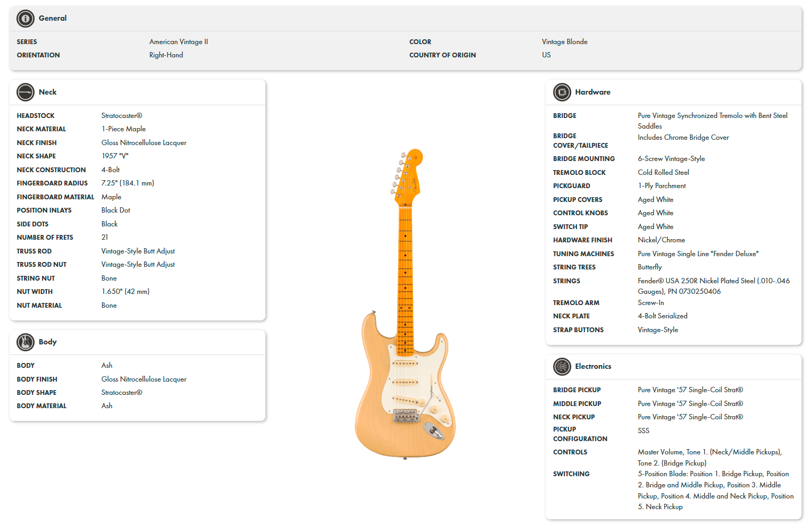Screen dimensions: 809x532
Task: Click the 7.25" fingerboard radius value
Action: click(128, 183)
